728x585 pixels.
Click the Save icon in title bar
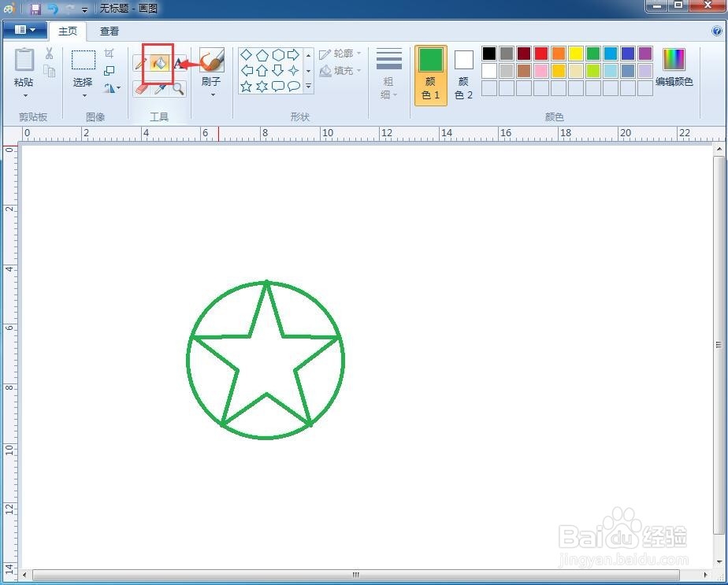pyautogui.click(x=35, y=9)
